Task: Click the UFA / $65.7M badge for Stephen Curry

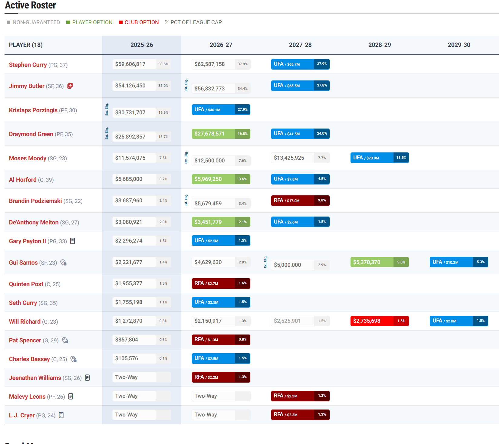Action: click(300, 64)
